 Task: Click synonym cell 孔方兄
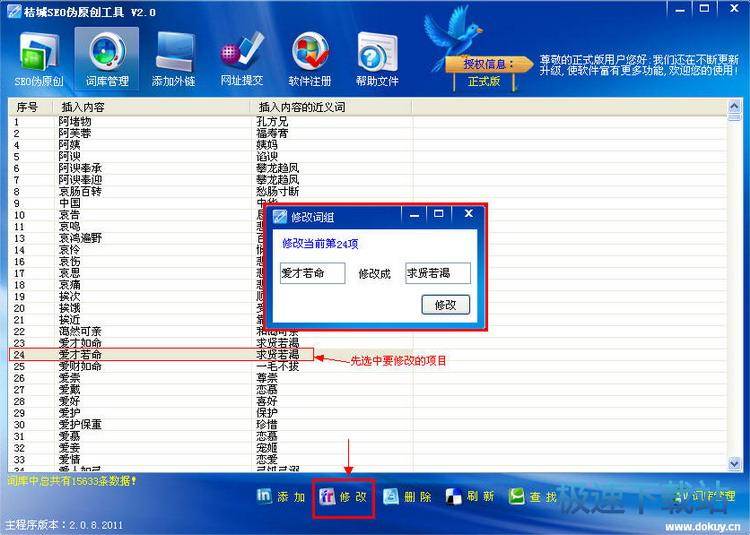[272, 121]
